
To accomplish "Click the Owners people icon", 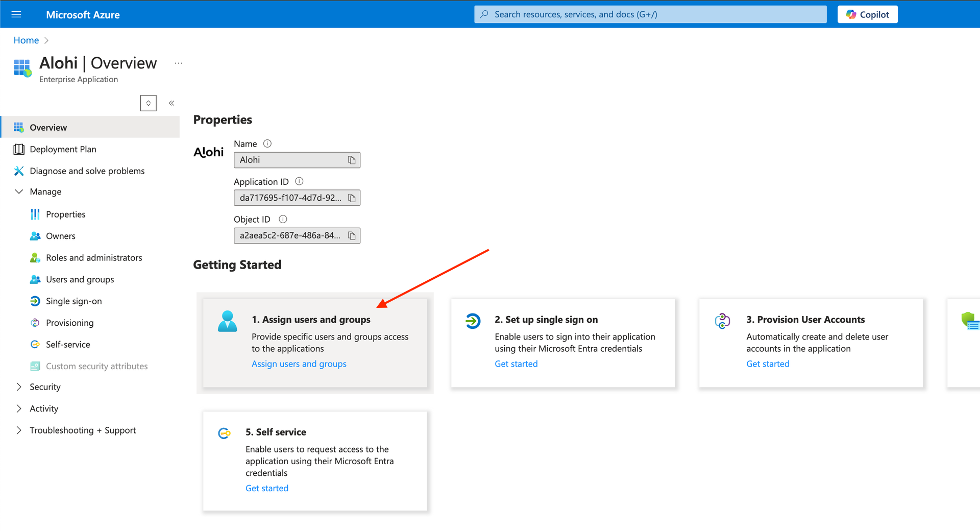I will 35,236.
